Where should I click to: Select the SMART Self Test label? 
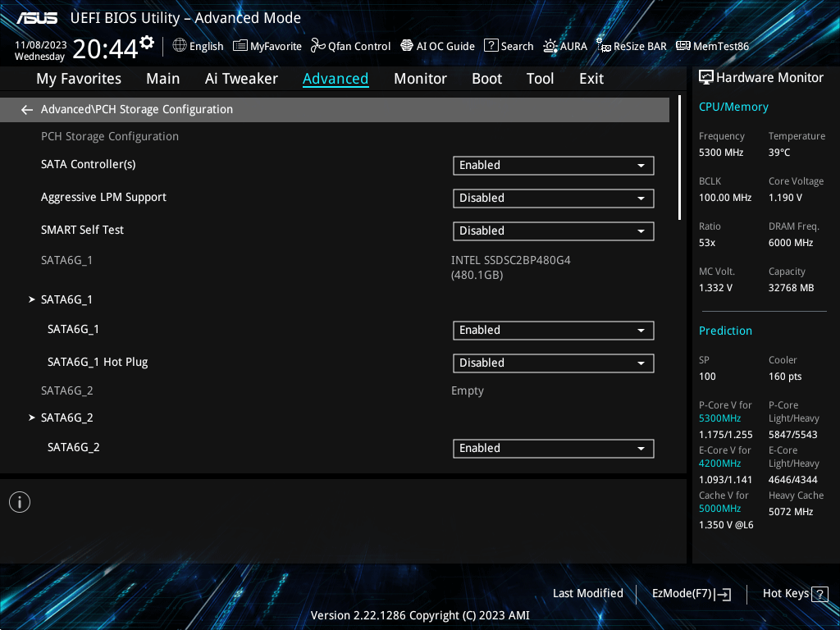pos(82,230)
